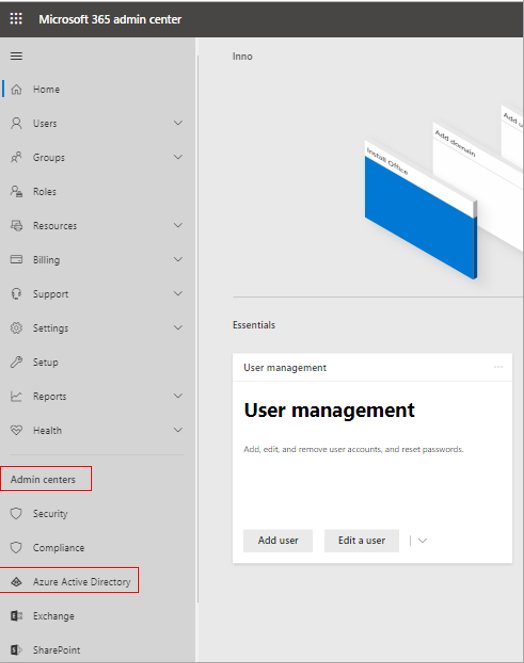Click the Security shield icon
524x663 pixels.
tap(16, 513)
